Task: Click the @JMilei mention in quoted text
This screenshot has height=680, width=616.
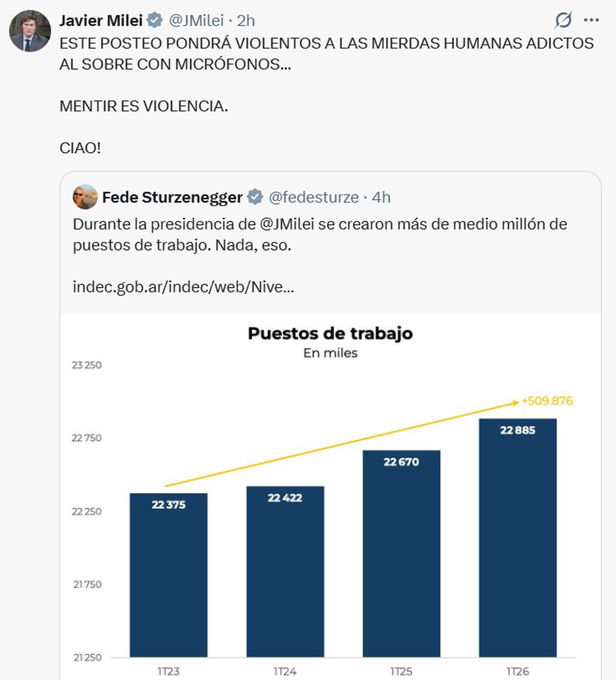Action: tap(287, 224)
